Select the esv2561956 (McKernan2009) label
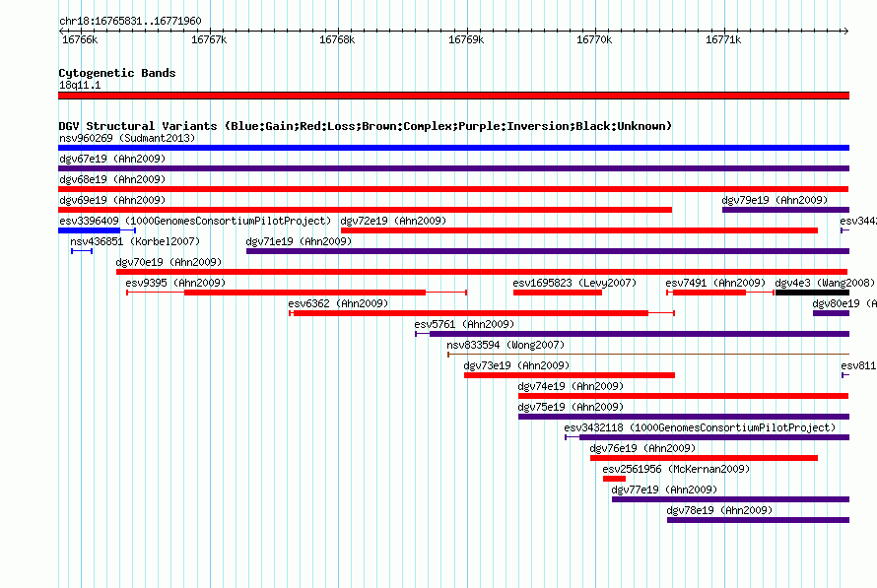The height and width of the screenshot is (588, 877). coord(676,469)
